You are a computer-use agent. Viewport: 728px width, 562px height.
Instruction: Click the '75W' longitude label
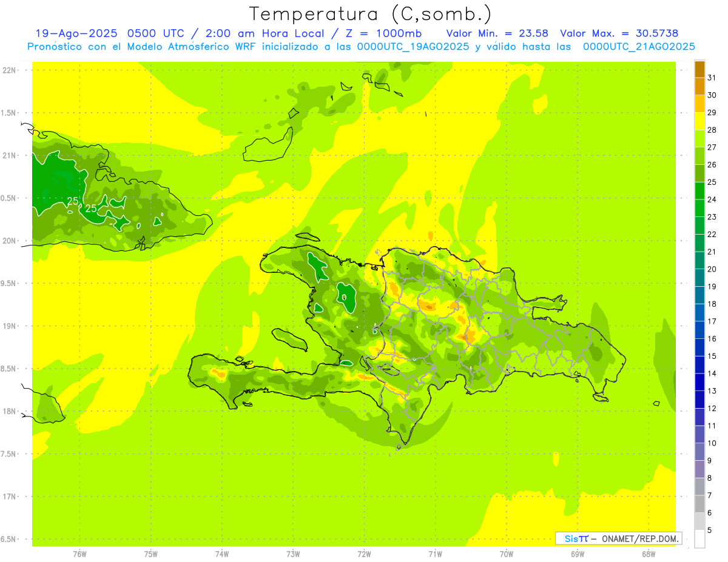pyautogui.click(x=151, y=554)
